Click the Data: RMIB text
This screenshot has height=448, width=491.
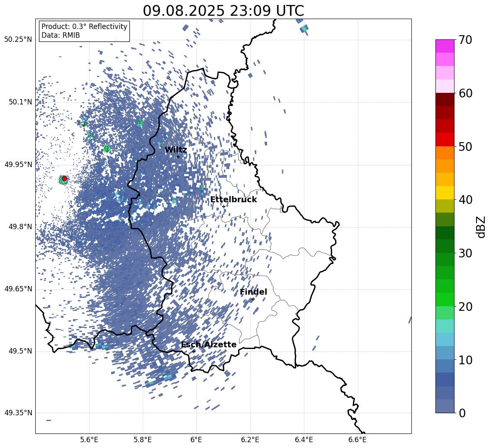tap(61, 35)
